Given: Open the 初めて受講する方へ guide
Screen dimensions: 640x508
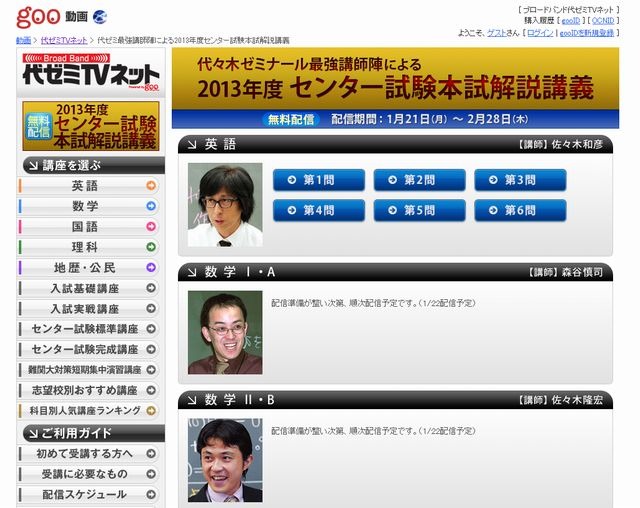Looking at the screenshot, I should [x=89, y=453].
